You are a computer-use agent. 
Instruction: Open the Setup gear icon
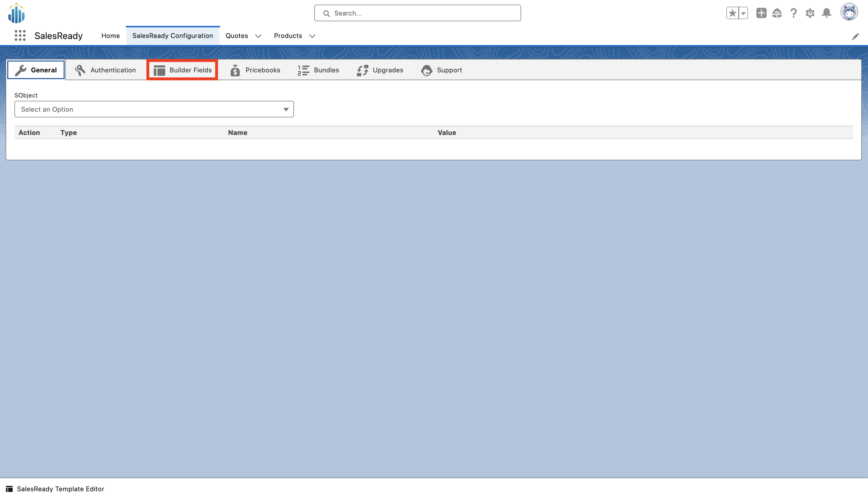point(810,13)
